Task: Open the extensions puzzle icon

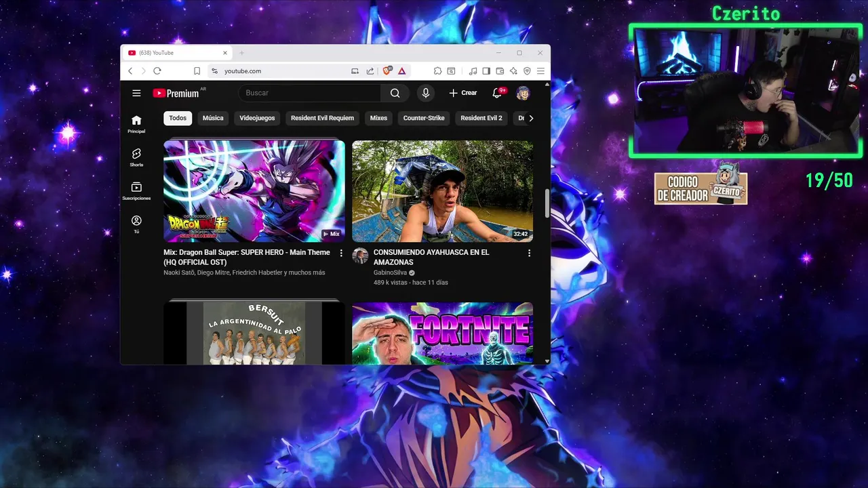Action: [x=437, y=70]
